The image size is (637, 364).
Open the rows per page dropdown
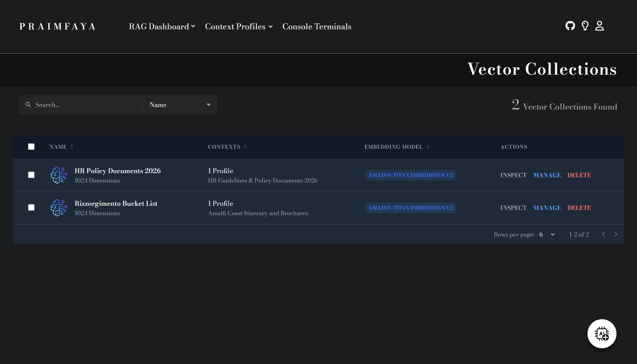tap(547, 234)
